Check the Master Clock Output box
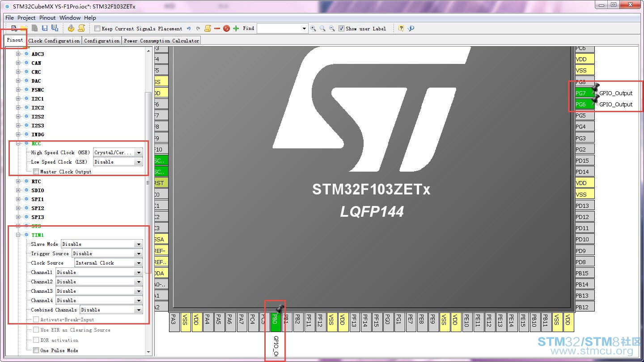The image size is (644, 362). pos(36,172)
